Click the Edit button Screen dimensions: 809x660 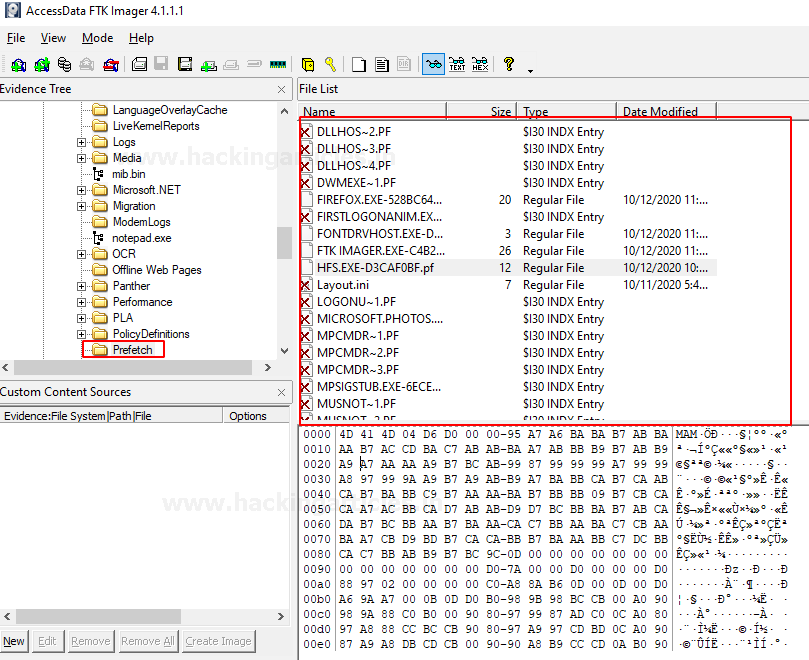pos(47,641)
